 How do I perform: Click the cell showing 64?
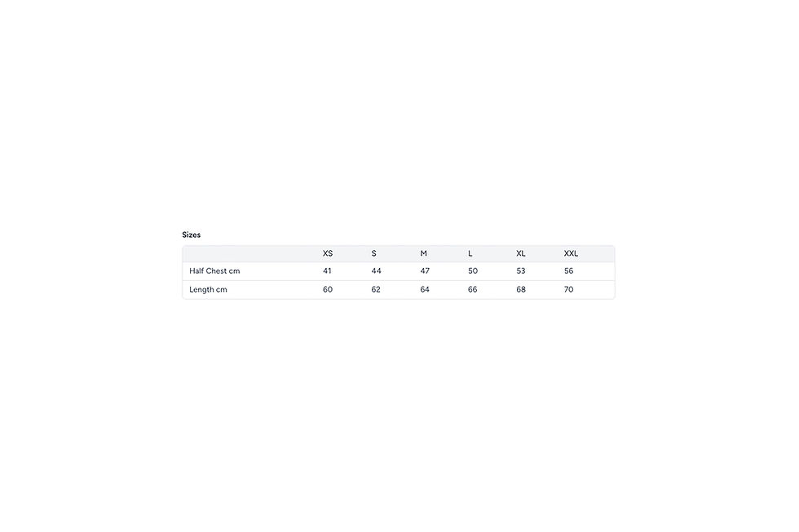(425, 290)
